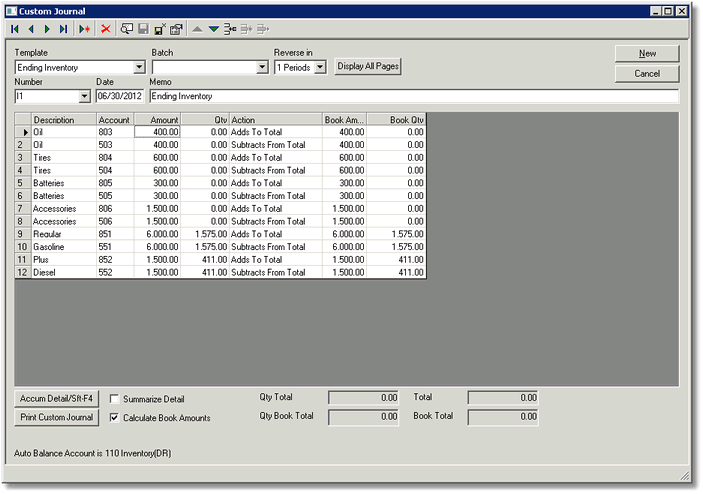703x494 pixels.
Task: Click the Book Qty column header
Action: [396, 120]
